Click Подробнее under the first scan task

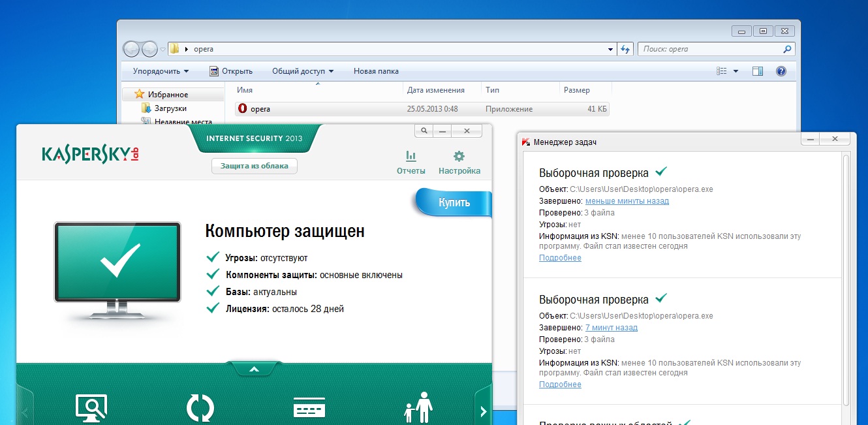click(560, 258)
